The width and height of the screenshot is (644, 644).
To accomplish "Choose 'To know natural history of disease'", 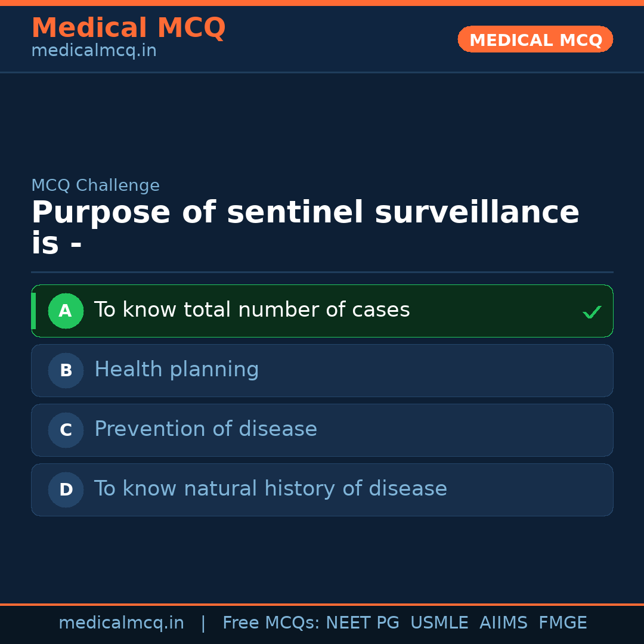I will point(271,489).
